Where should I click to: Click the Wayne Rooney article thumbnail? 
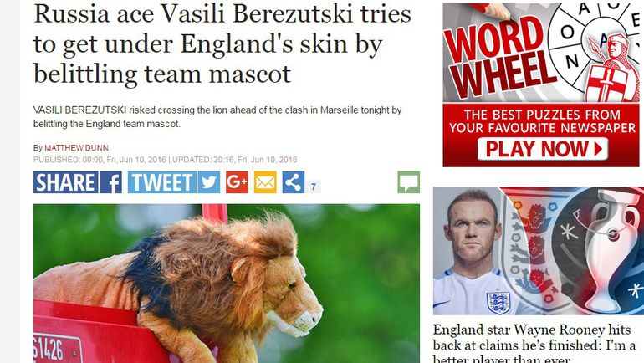click(539, 251)
